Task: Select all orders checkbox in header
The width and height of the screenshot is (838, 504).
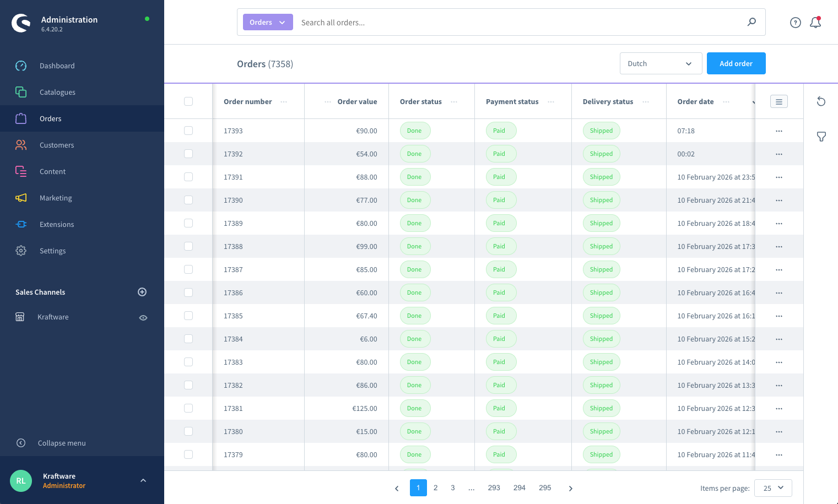Action: (x=188, y=101)
